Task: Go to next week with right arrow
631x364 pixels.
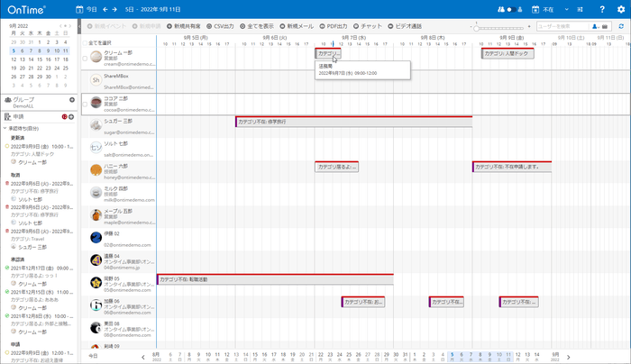Action: [x=116, y=8]
